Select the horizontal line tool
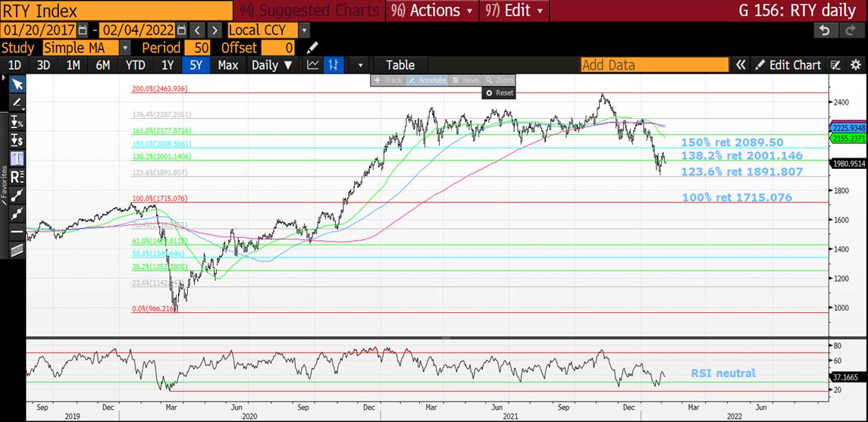 [17, 230]
